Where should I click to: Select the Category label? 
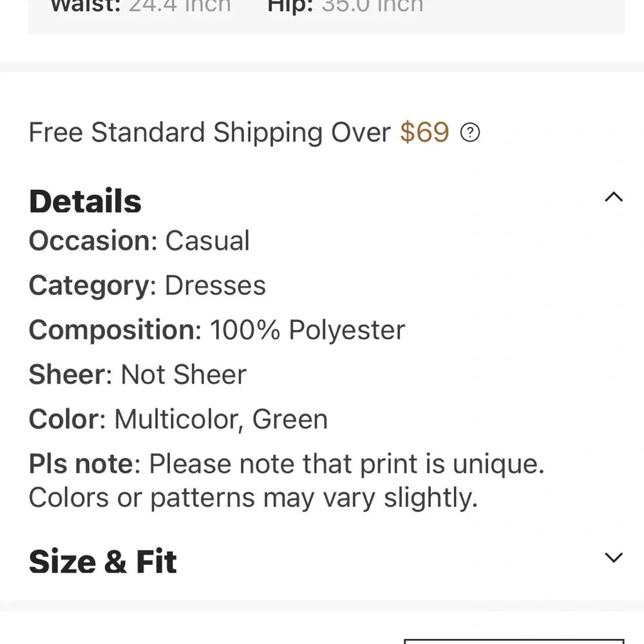89,285
